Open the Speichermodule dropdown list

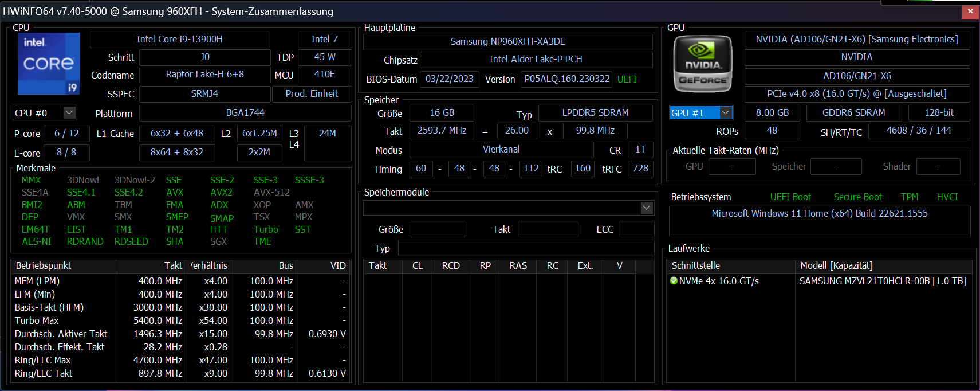coord(647,208)
